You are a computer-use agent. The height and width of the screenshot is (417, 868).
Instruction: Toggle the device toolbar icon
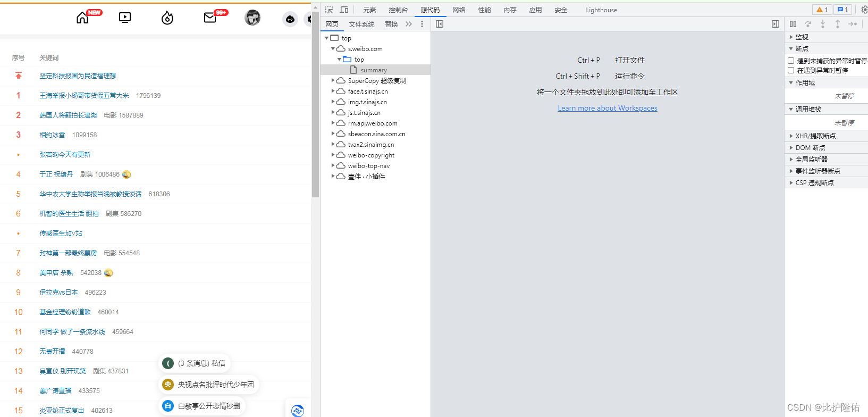coord(344,10)
